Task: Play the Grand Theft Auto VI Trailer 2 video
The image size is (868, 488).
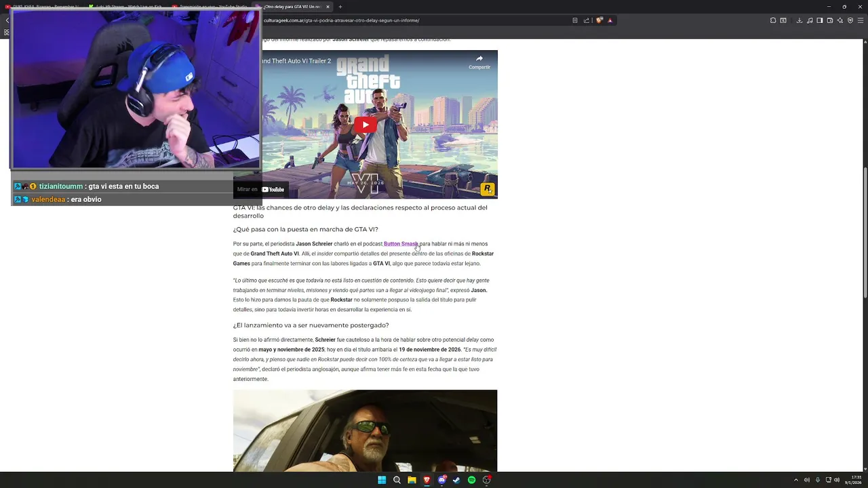Action: pyautogui.click(x=366, y=124)
